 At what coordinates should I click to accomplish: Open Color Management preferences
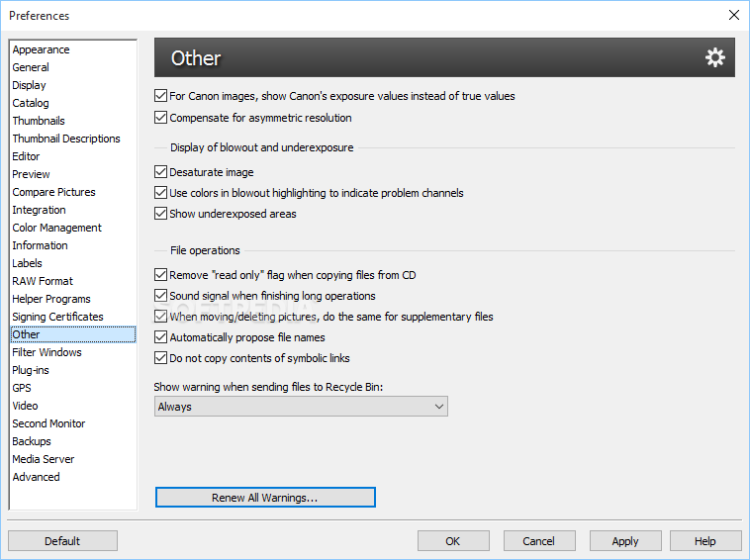click(72, 228)
